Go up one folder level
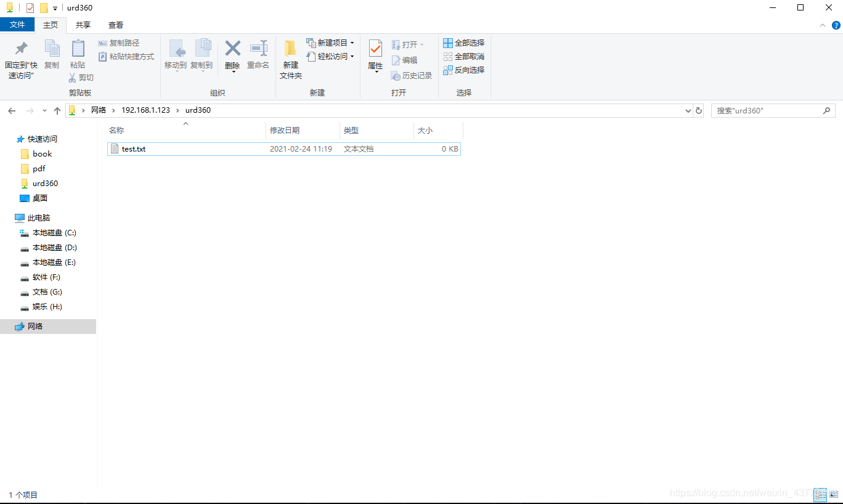This screenshot has width=843, height=504. click(57, 111)
